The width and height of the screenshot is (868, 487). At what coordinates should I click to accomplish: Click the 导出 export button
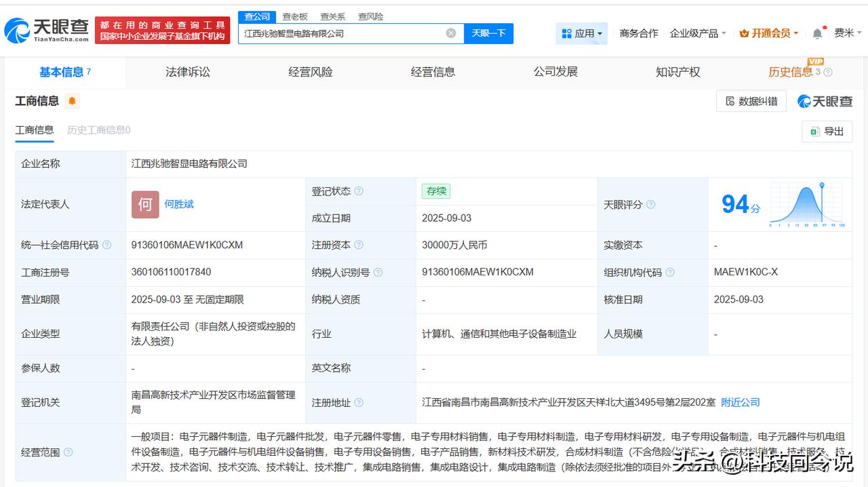click(827, 132)
